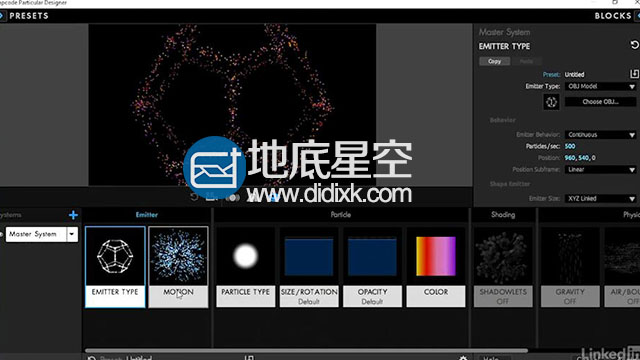
Task: Open the PRESETS panel tab
Action: click(x=29, y=16)
